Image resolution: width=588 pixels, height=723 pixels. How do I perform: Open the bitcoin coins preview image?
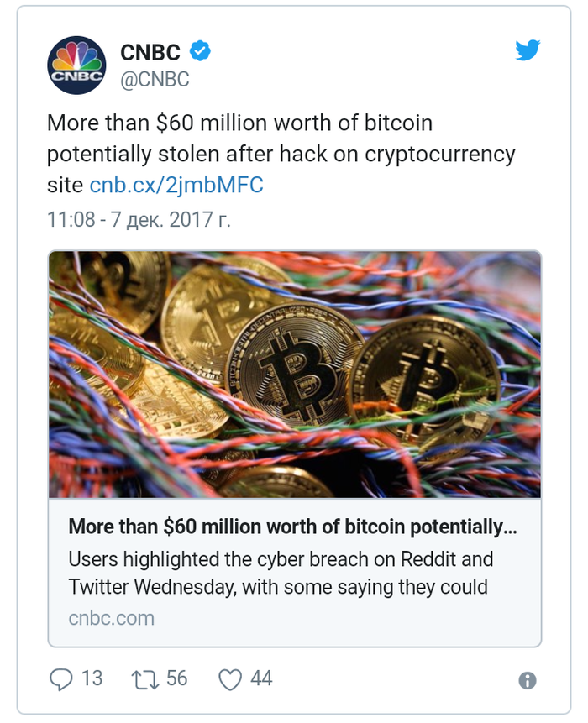294,374
